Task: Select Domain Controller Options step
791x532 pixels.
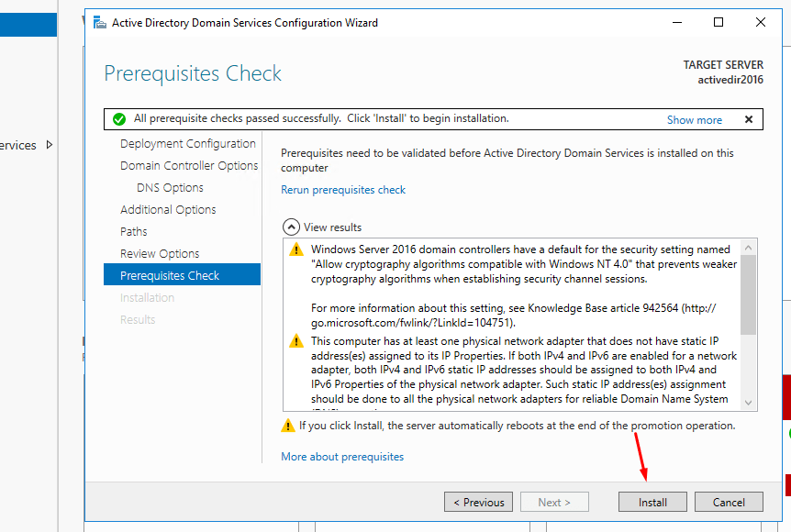Action: 189,166
